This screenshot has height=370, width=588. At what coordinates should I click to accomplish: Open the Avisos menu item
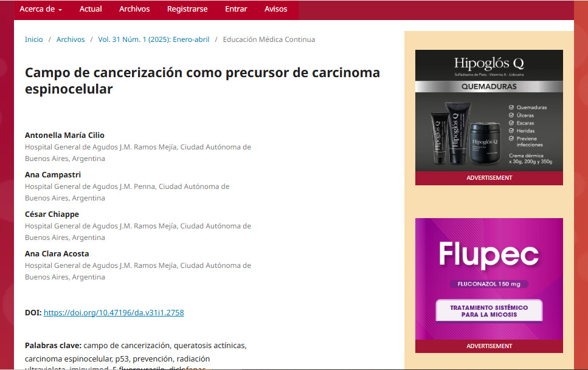pyautogui.click(x=276, y=9)
